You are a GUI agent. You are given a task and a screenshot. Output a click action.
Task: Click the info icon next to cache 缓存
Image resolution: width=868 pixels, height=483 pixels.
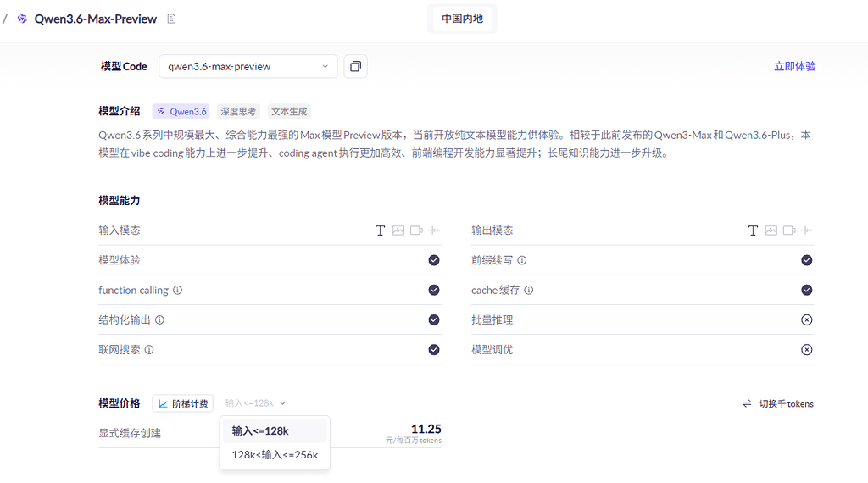pos(529,290)
